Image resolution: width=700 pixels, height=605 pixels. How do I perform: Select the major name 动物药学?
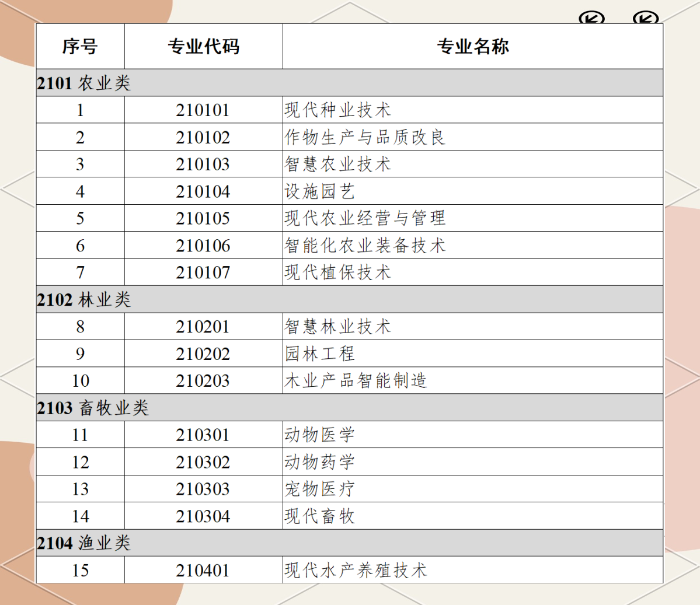pos(320,462)
